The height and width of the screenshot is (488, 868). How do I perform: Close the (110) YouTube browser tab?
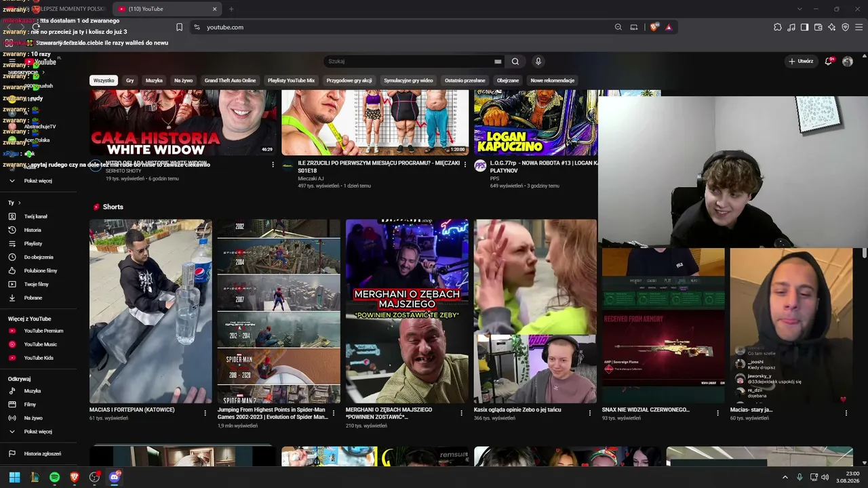(x=215, y=9)
